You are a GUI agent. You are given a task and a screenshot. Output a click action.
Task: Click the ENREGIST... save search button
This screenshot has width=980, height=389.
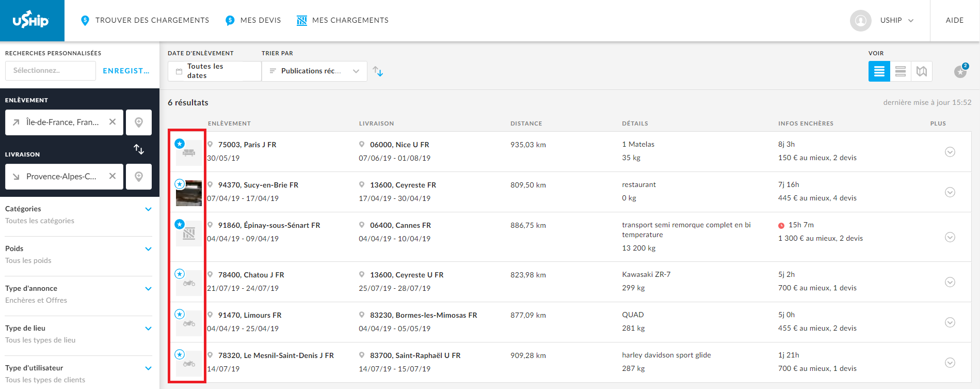126,71
